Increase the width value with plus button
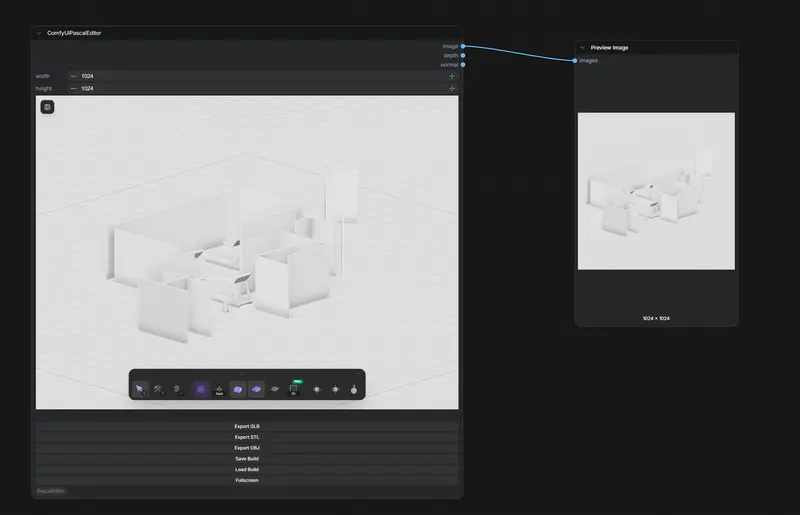 pos(452,76)
